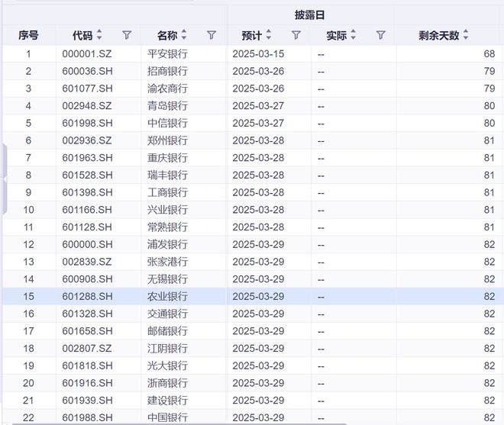The image size is (504, 425).
Task: Select the 江阴银行 name cell
Action: coord(167,349)
